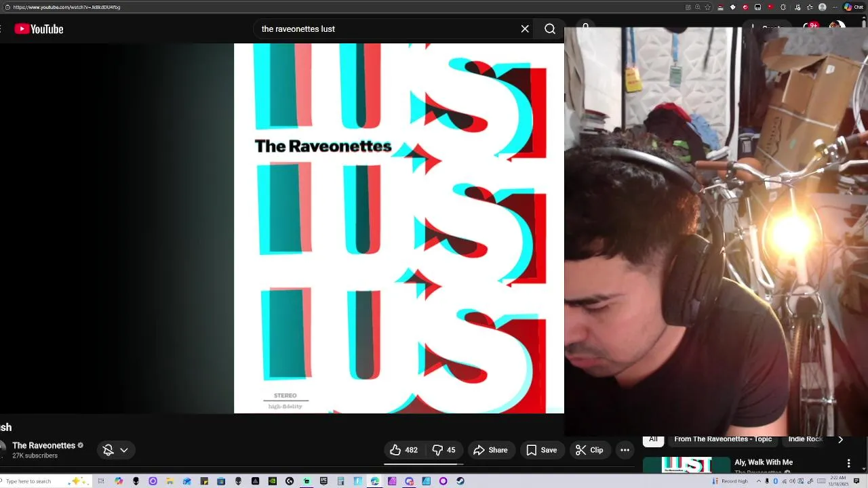Click the media control music note icon
868x488 pixels.
(x=797, y=7)
